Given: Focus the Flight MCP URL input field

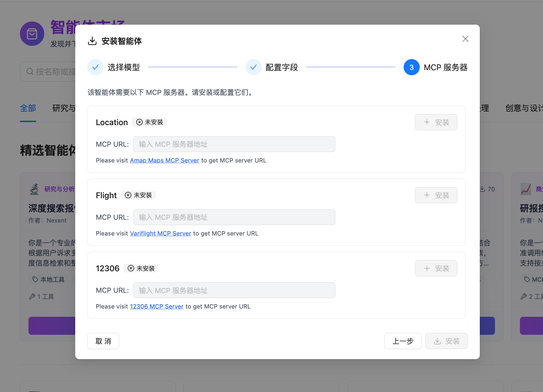Looking at the screenshot, I should (234, 217).
